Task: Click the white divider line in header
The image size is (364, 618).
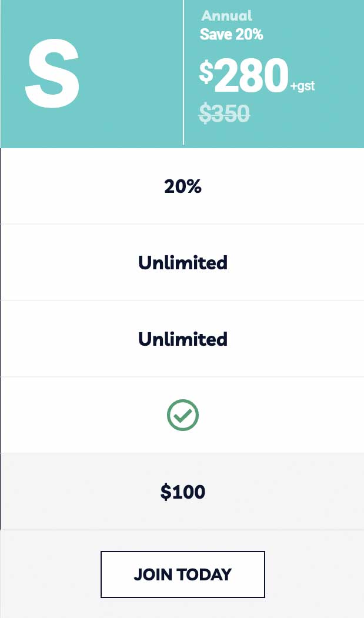Action: point(183,72)
